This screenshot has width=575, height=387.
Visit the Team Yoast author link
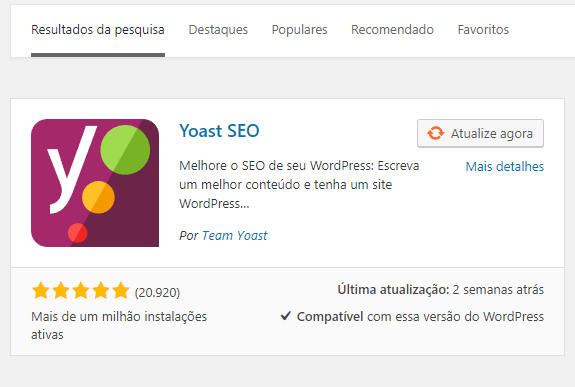click(x=235, y=236)
